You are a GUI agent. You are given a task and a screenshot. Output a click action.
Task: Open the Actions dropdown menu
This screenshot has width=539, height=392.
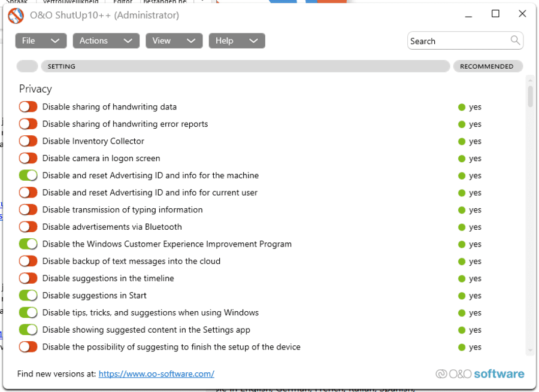106,41
